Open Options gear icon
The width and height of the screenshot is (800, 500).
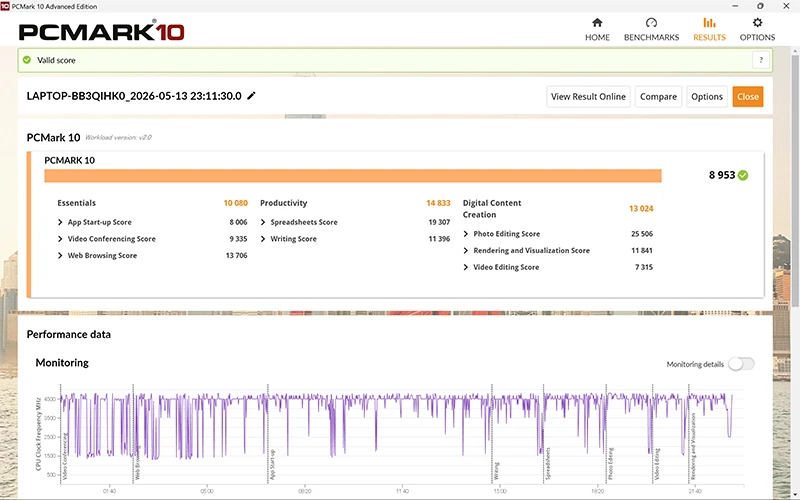[757, 22]
